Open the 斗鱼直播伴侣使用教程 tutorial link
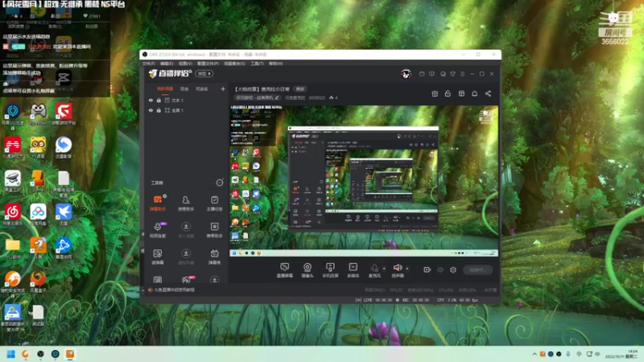The image size is (644, 362). point(174,290)
